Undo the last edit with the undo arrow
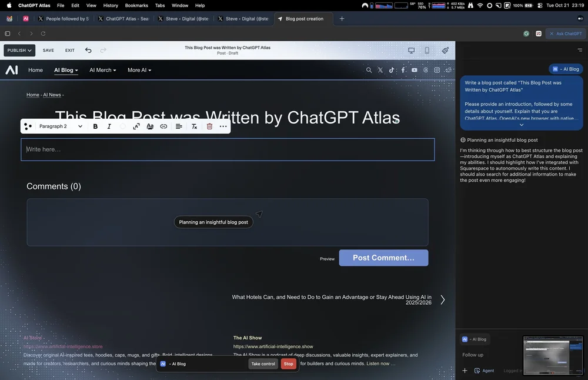588x380 pixels. 88,50
